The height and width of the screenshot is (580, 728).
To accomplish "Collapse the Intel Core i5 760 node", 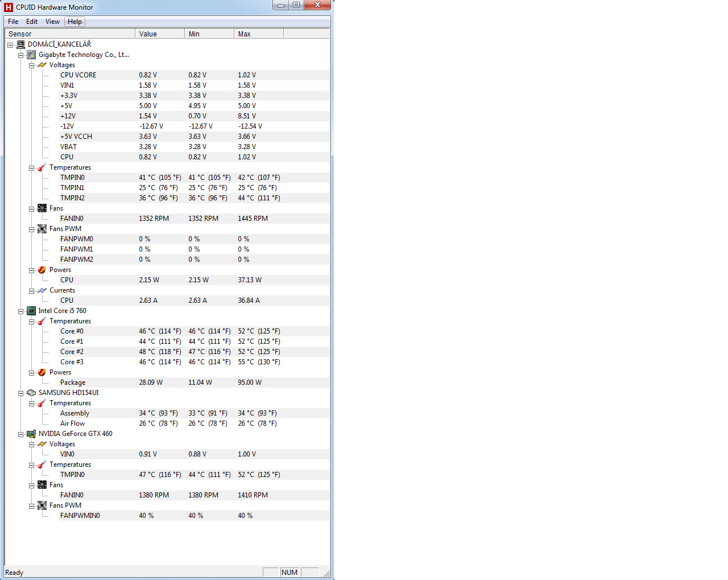I will (x=20, y=311).
